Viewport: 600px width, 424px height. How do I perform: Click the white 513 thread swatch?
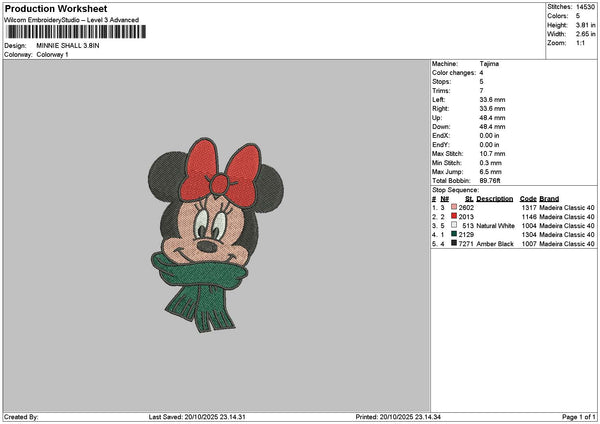(454, 225)
